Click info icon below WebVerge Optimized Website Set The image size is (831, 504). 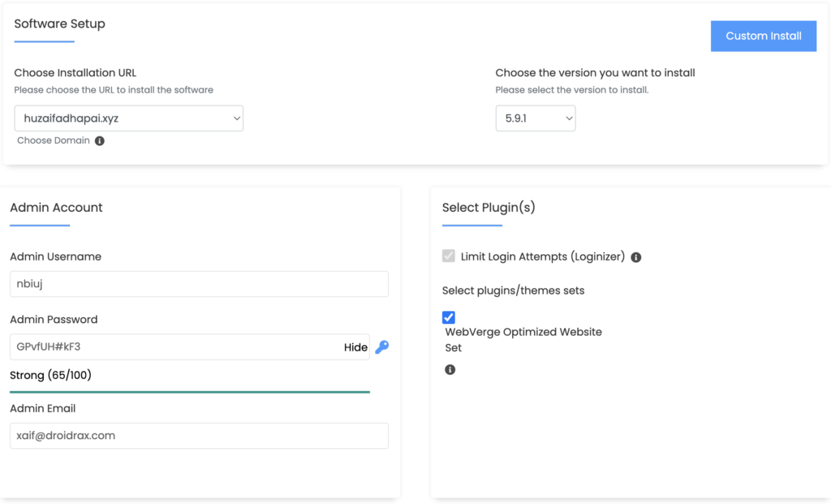[x=450, y=369]
